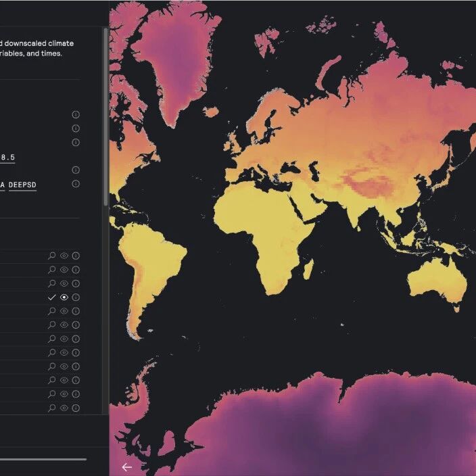Image resolution: width=476 pixels, height=476 pixels.
Task: Click the horizontal slider track at the panel bottom
Action: pyautogui.click(x=43, y=459)
